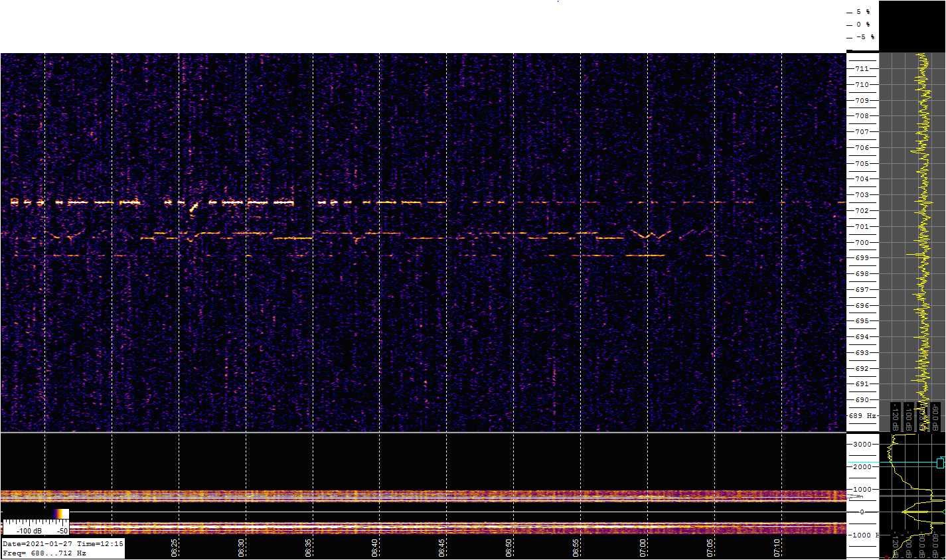The height and width of the screenshot is (560, 946).
Task: Select the 707 frequency tick label
Action: point(862,132)
